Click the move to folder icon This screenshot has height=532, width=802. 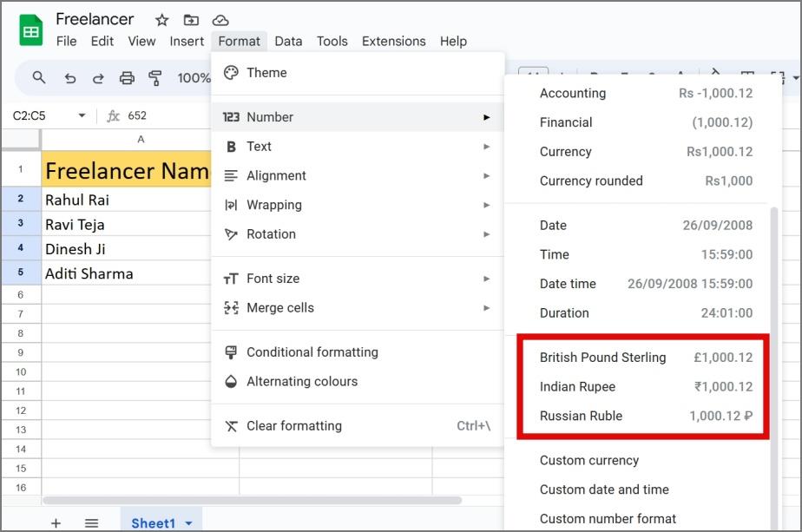click(x=191, y=20)
